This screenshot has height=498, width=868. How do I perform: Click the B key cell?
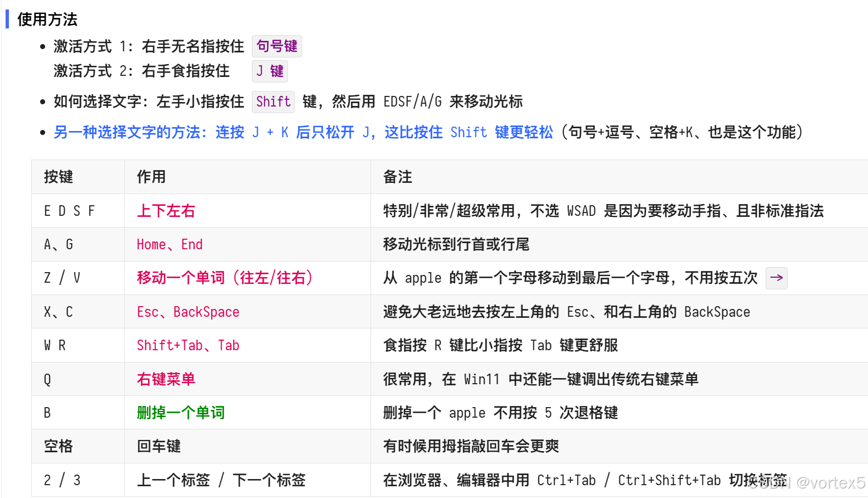click(78, 413)
